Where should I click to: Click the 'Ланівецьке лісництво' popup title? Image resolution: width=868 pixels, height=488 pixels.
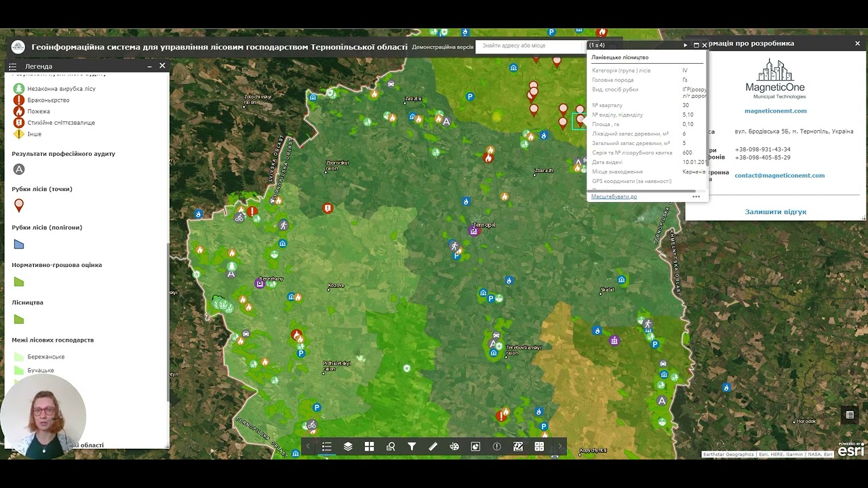620,58
